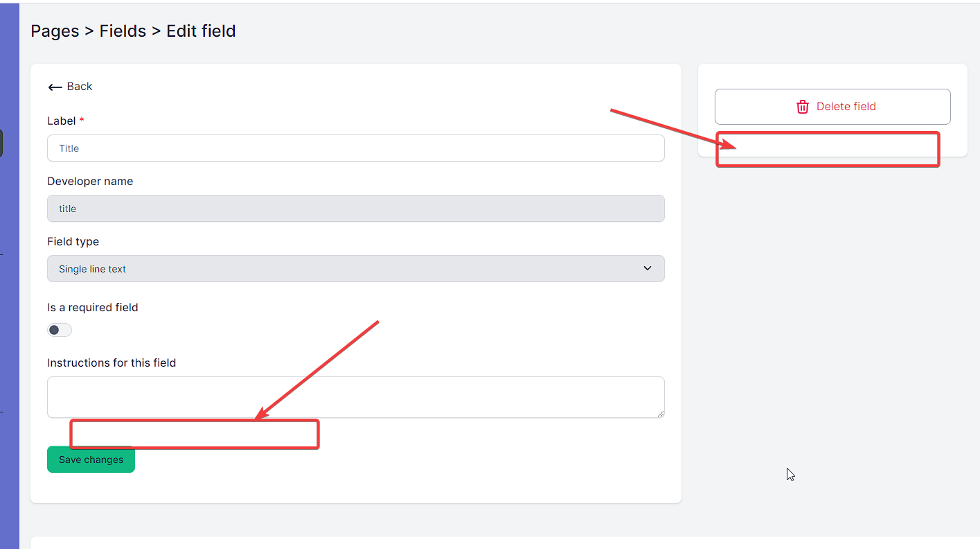Click the Field type label
980x549 pixels.
coord(73,241)
